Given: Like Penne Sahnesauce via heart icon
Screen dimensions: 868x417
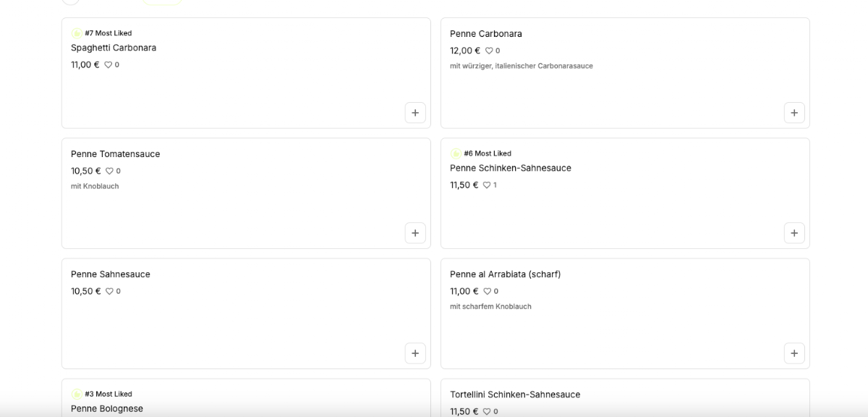Looking at the screenshot, I should click(110, 291).
